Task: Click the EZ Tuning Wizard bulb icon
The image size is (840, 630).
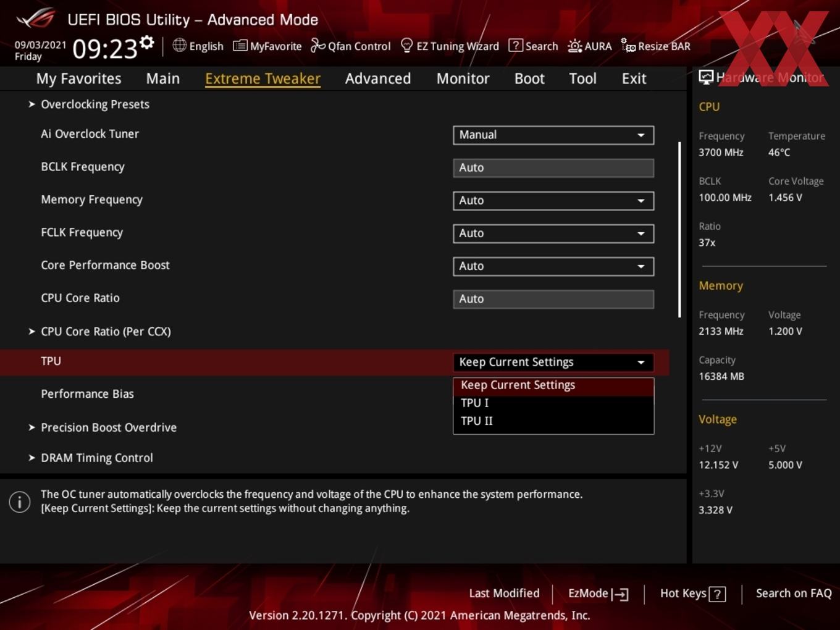Action: coord(406,45)
